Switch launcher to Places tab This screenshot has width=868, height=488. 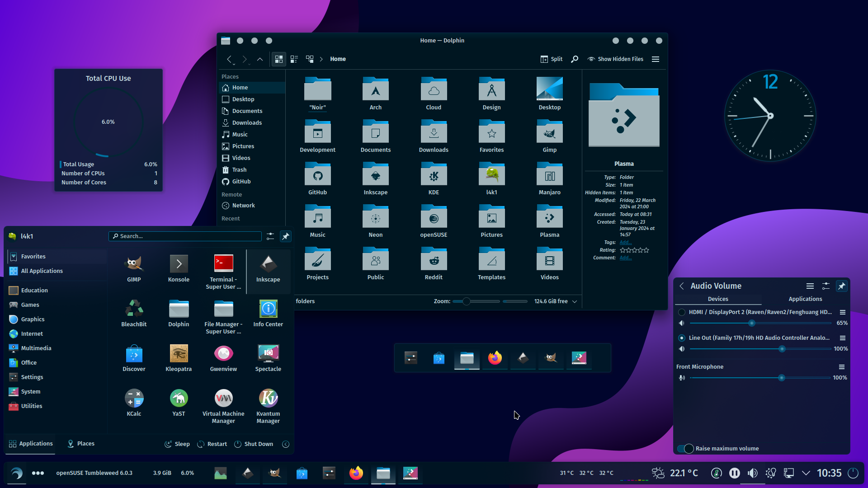[x=81, y=444]
